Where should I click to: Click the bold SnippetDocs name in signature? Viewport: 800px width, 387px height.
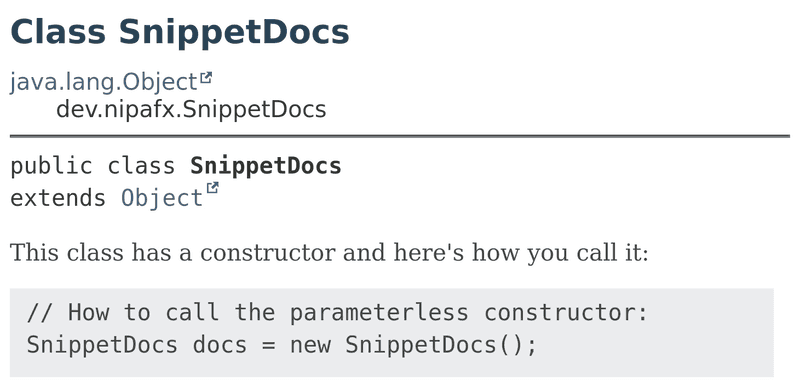click(266, 166)
